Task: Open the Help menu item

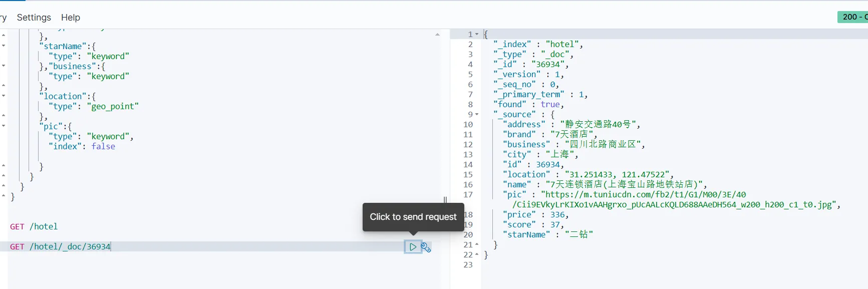Action: pos(71,18)
